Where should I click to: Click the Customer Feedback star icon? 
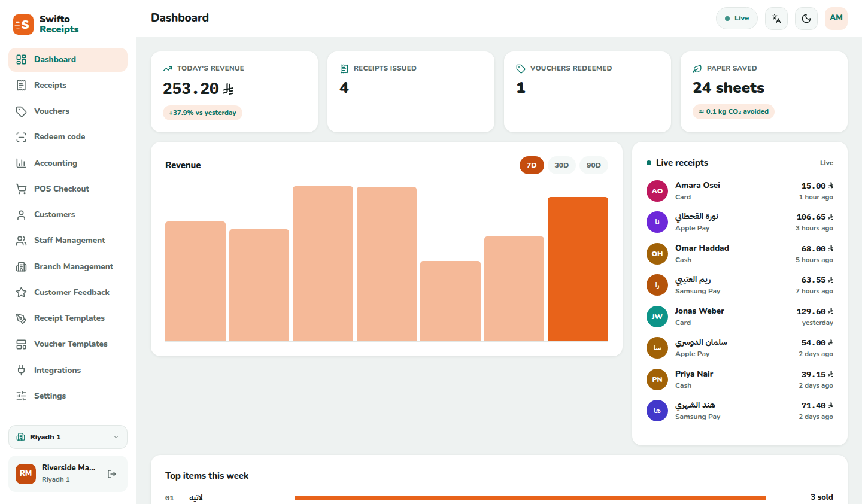21,292
